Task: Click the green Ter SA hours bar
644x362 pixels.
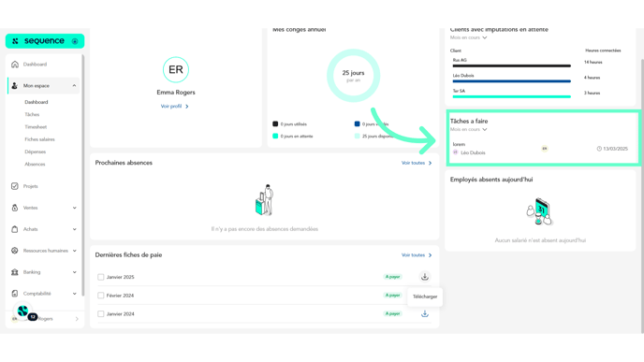Action: (x=512, y=97)
